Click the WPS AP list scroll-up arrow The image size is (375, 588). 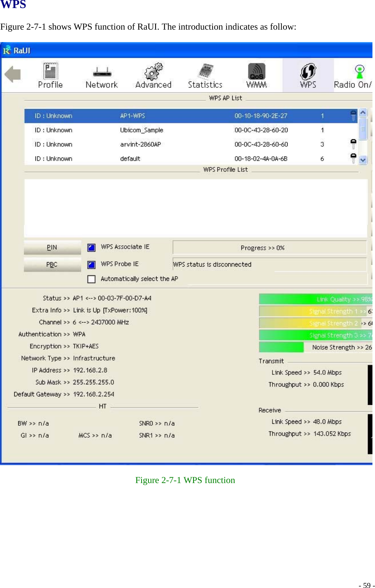click(x=363, y=113)
